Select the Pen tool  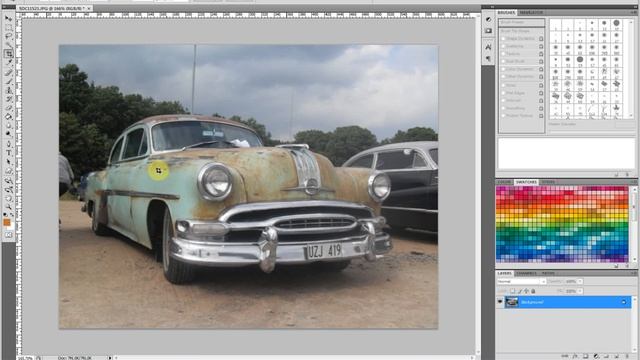(x=8, y=144)
